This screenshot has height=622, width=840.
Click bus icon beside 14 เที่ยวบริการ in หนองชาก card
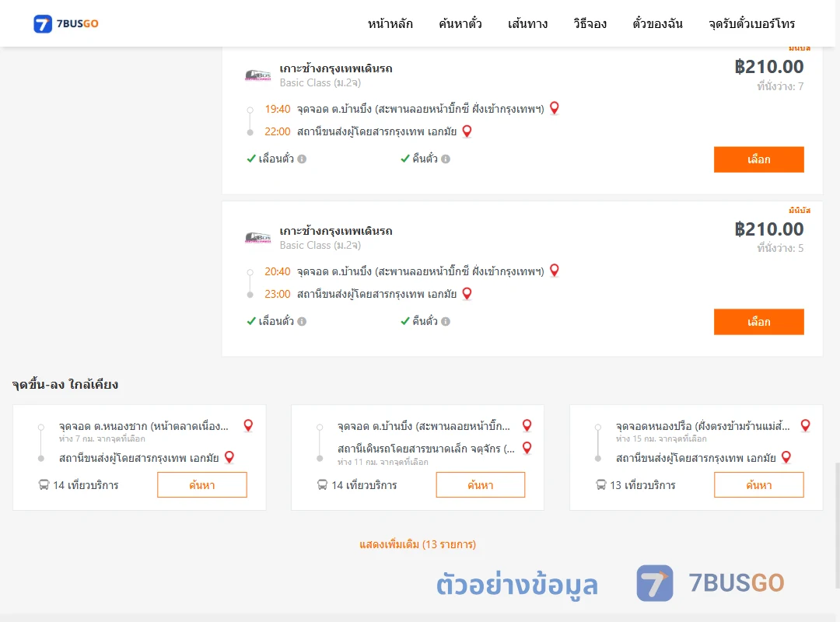pos(44,485)
